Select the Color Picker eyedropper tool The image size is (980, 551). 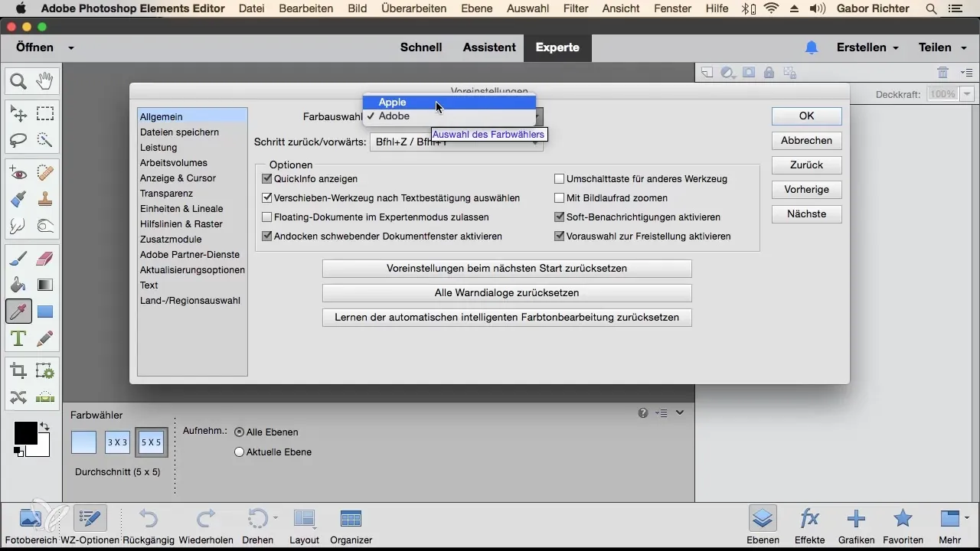pos(18,311)
